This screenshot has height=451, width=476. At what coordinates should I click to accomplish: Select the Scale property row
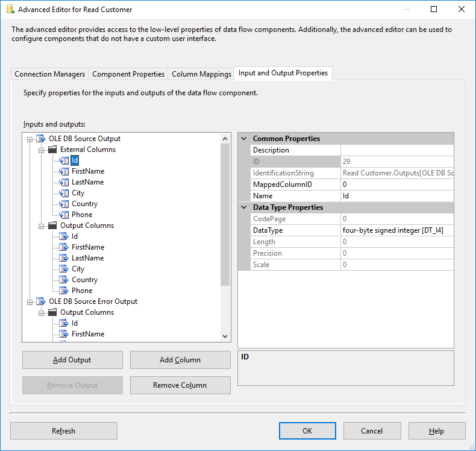(352, 265)
